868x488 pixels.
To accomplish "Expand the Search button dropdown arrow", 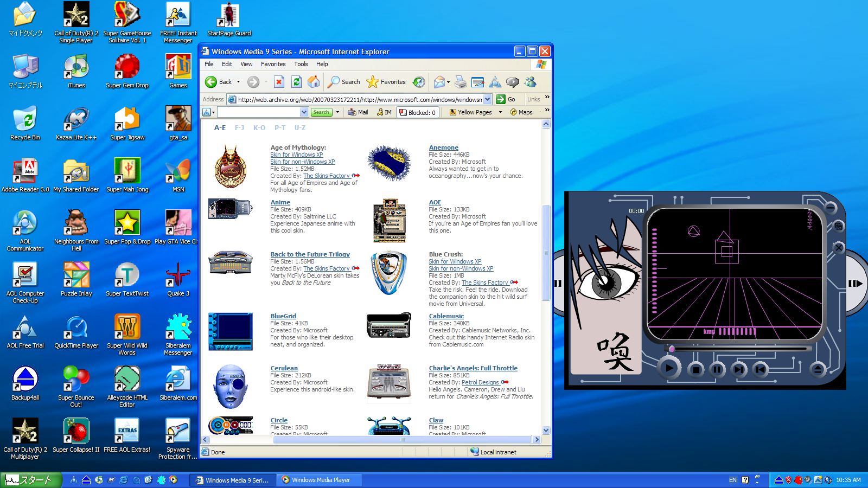I will tap(336, 112).
